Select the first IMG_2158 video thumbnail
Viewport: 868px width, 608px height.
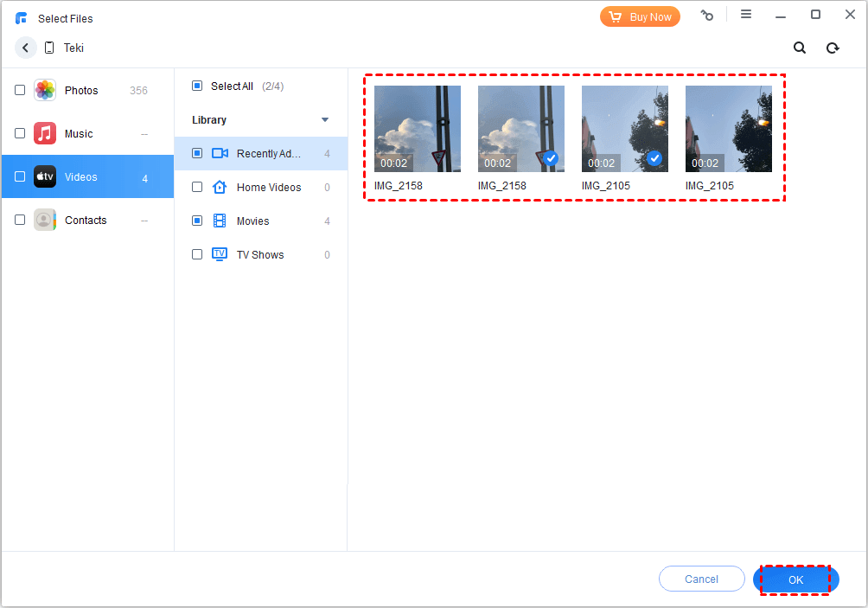point(418,129)
